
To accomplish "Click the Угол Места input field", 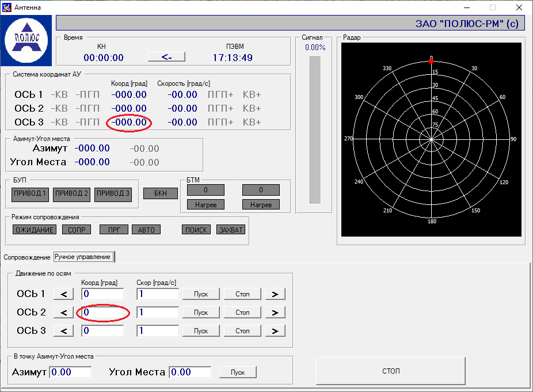I will (190, 372).
